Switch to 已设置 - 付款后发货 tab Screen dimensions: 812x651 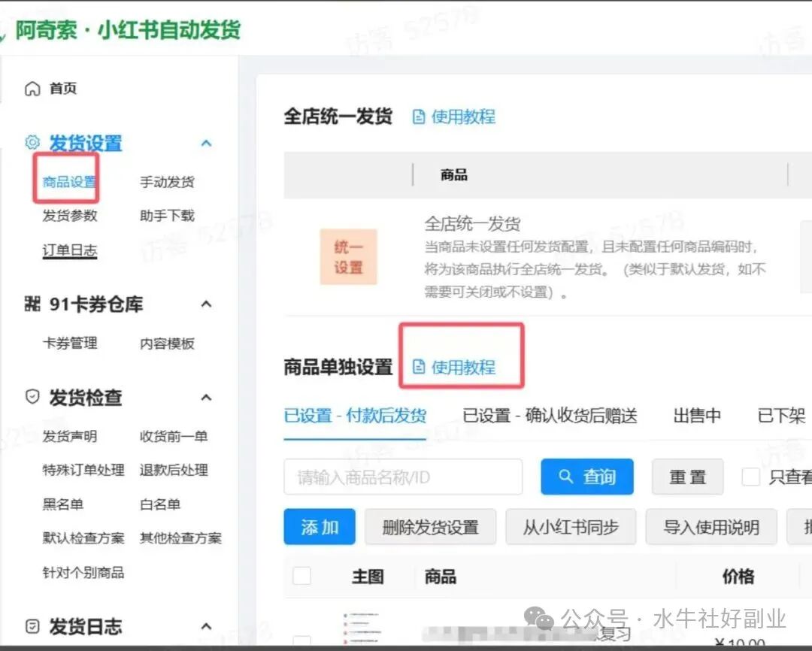coord(355,416)
